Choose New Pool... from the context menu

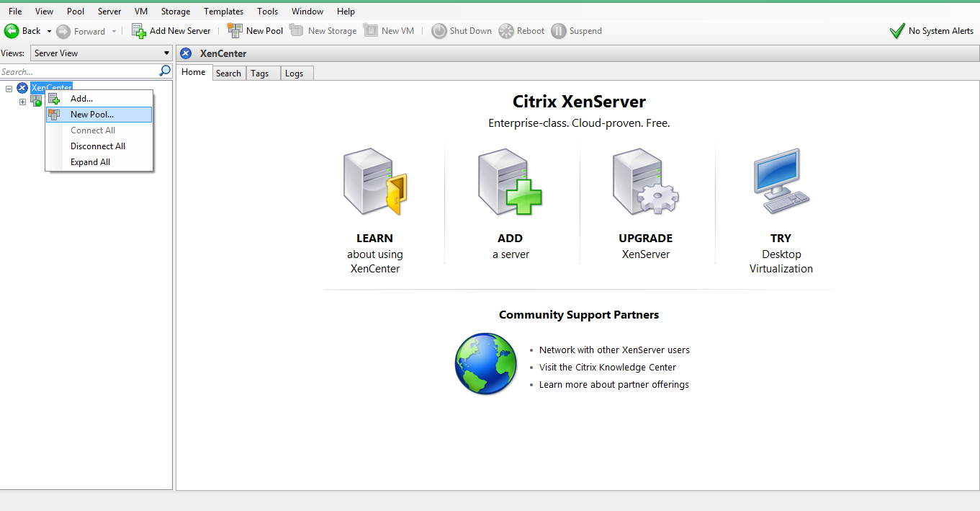99,115
